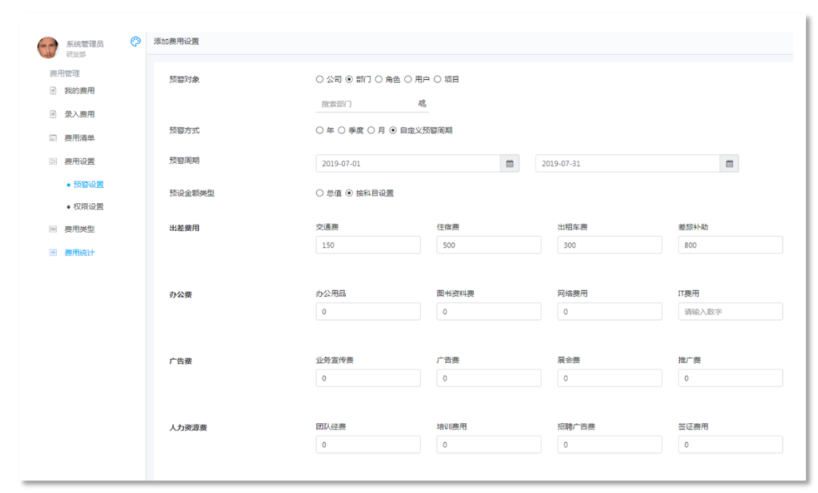
Task: Click the department tree icon beside search
Action: (422, 103)
